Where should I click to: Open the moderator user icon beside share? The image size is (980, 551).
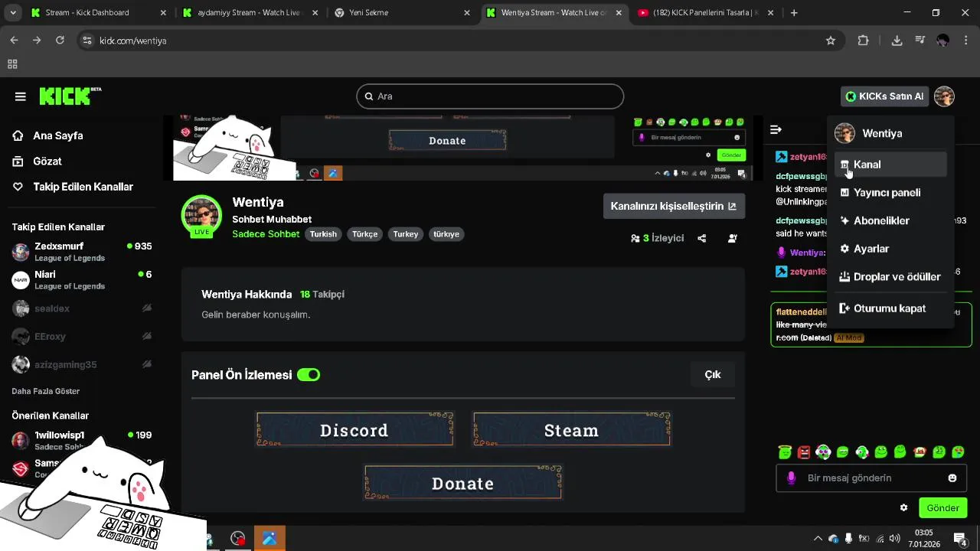(732, 238)
